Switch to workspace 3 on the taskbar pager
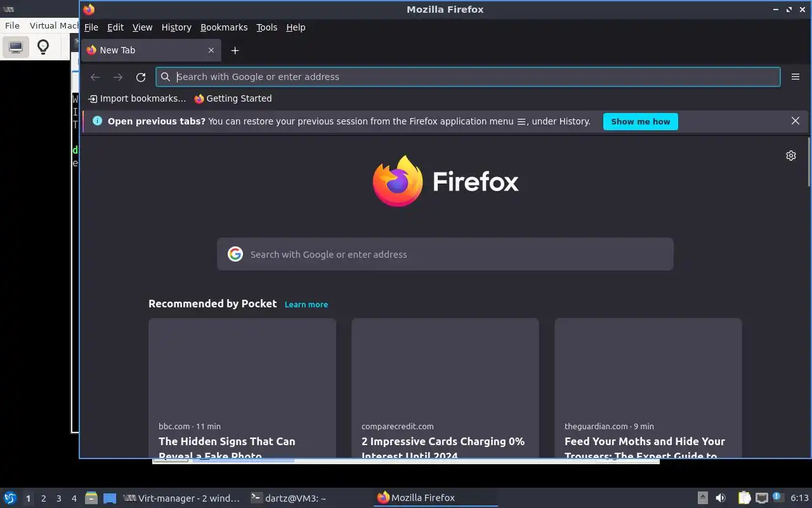This screenshot has height=508, width=812. [58, 498]
